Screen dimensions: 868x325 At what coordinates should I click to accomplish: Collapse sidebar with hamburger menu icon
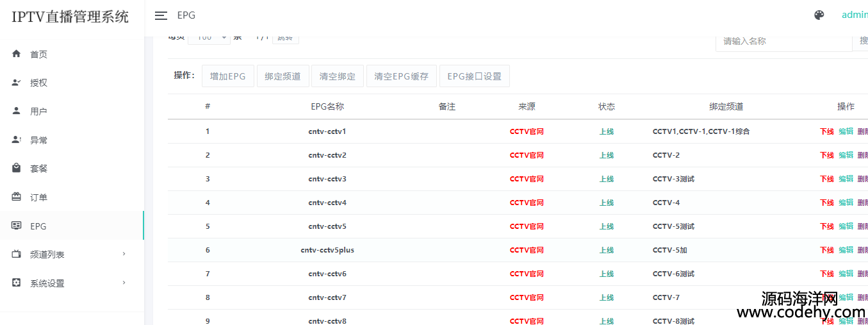pyautogui.click(x=161, y=15)
